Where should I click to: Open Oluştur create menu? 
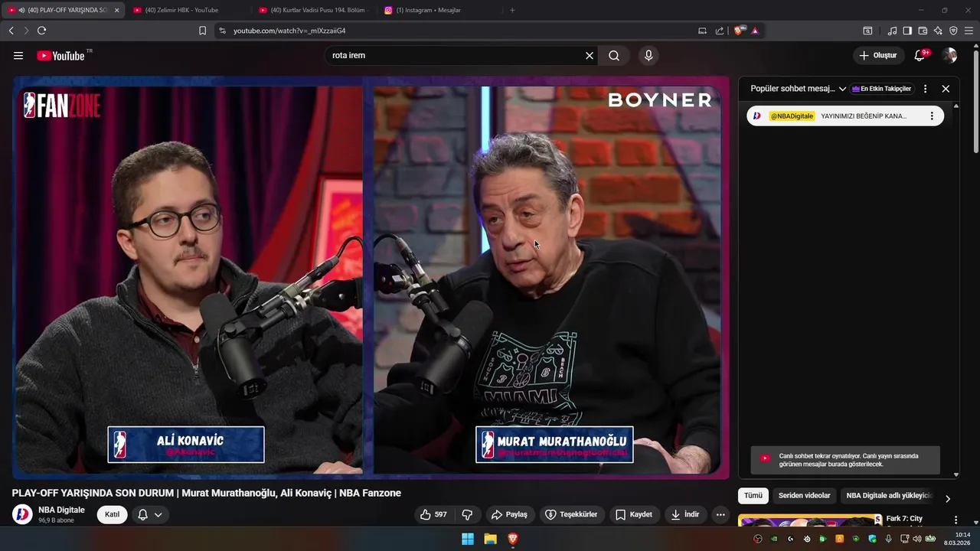[877, 56]
